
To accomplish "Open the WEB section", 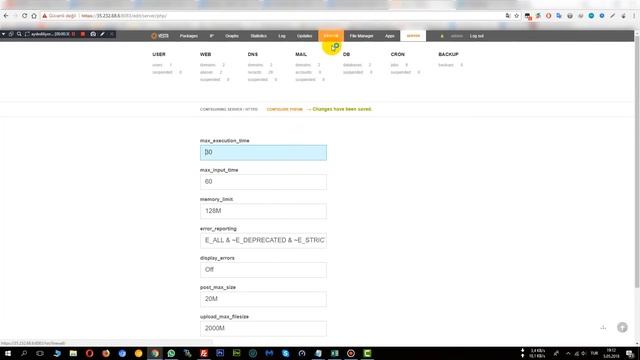I will (205, 54).
